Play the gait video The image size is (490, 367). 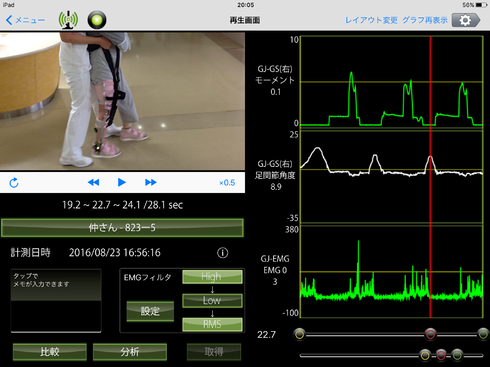pyautogui.click(x=122, y=182)
